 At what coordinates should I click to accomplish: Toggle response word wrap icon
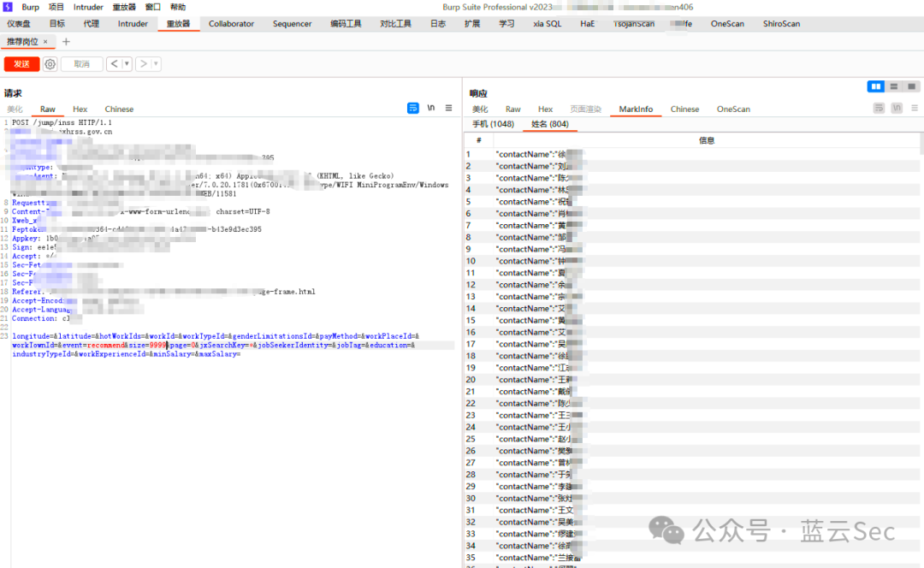879,108
